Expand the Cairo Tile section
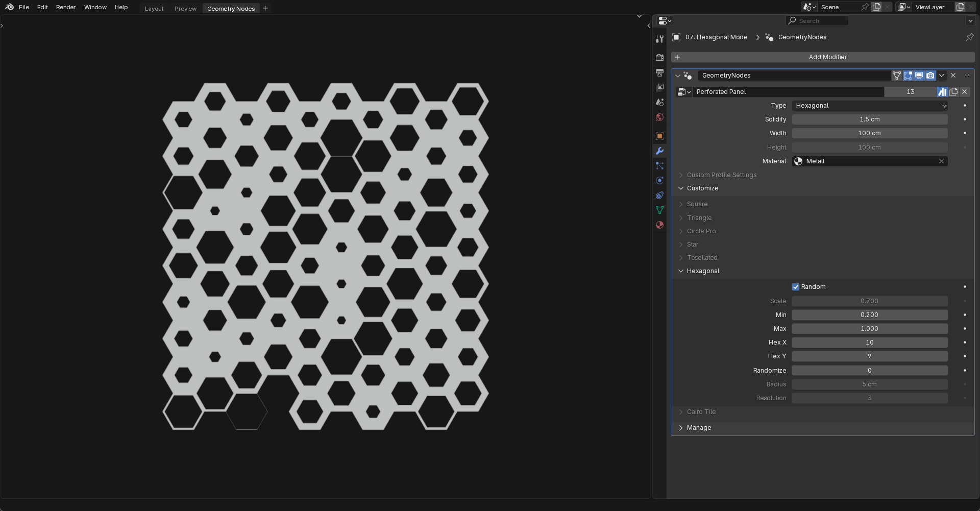The height and width of the screenshot is (511, 980). [x=701, y=411]
